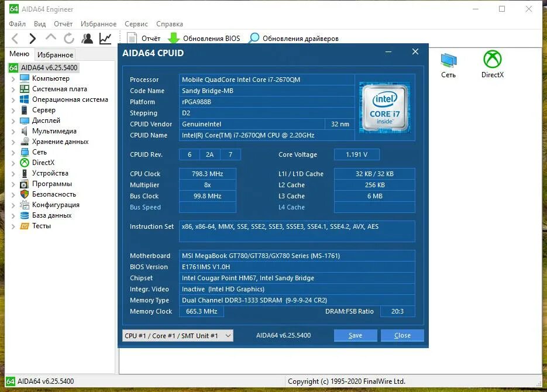Click the Motherboard MSI MegaBook field
Image resolution: width=547 pixels, height=392 pixels.
297,256
